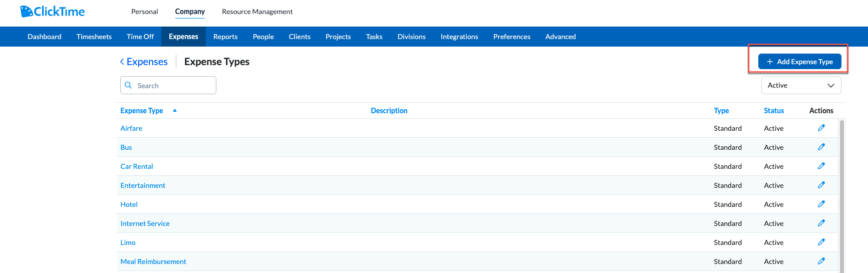868x273 pixels.
Task: Sort by the Status column header
Action: 774,111
